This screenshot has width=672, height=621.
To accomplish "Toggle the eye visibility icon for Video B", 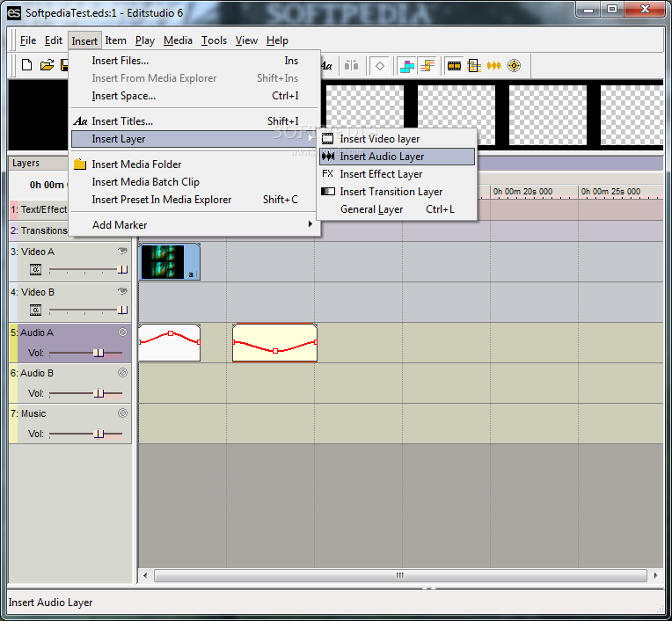I will 122,291.
